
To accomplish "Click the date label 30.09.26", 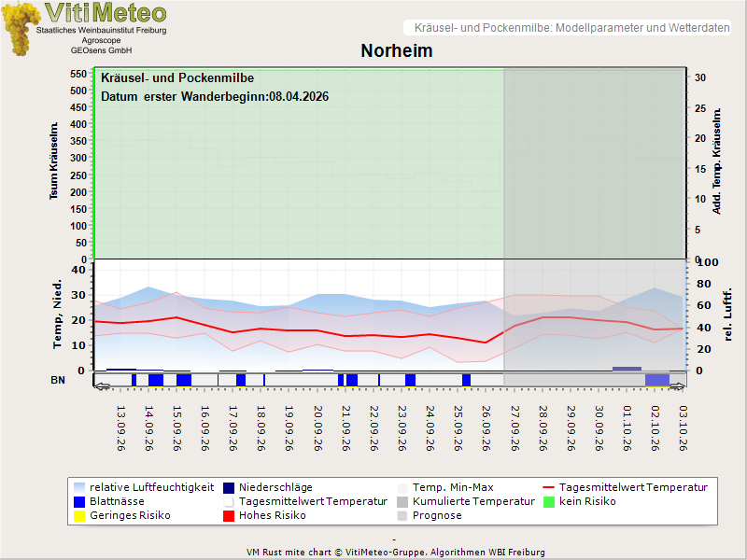I will [x=599, y=428].
